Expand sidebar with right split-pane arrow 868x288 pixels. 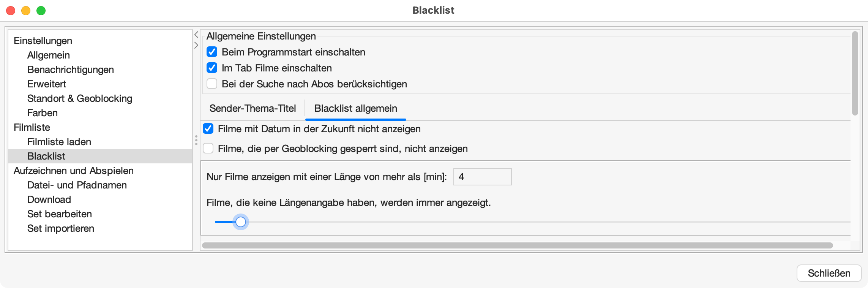(x=196, y=45)
